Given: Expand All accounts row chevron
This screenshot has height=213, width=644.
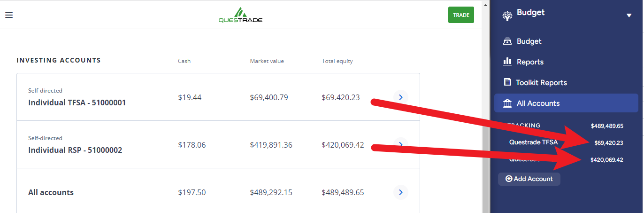Looking at the screenshot, I should pos(400,192).
